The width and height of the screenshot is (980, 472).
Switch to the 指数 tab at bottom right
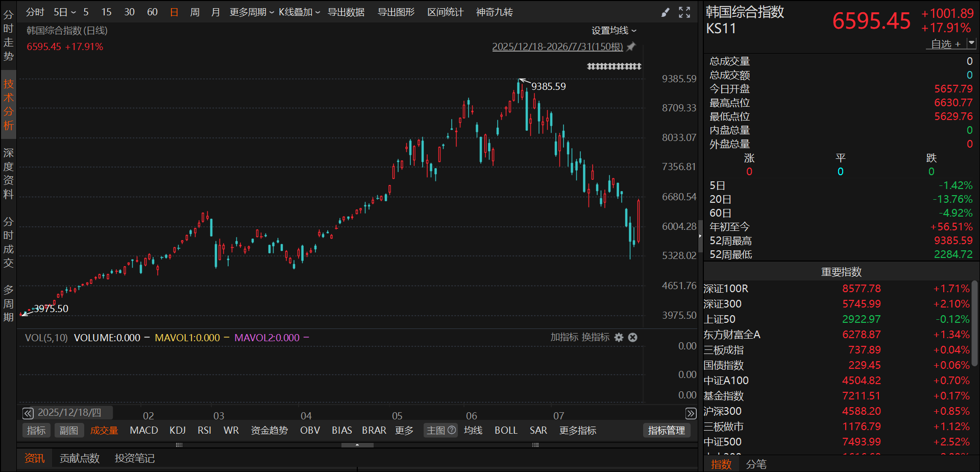click(721, 464)
